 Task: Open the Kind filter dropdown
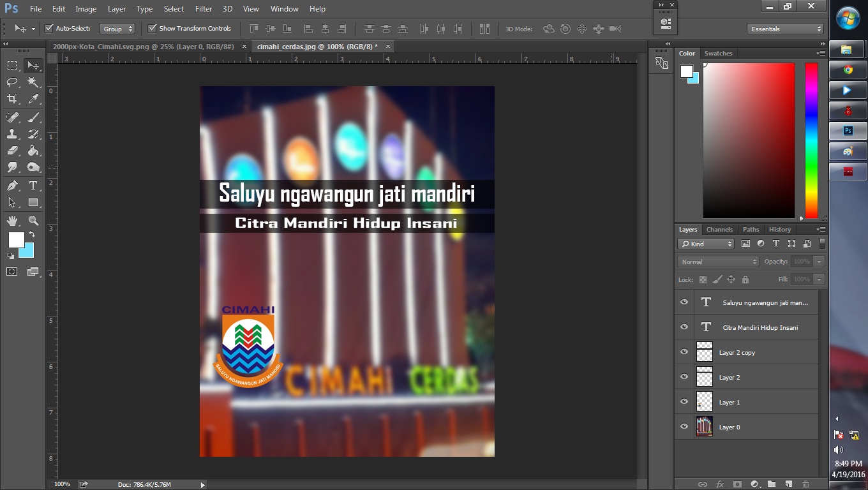[x=705, y=243]
